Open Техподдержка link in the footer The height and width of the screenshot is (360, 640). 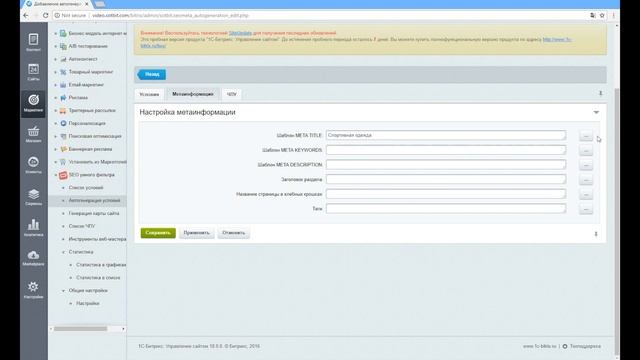pos(585,346)
